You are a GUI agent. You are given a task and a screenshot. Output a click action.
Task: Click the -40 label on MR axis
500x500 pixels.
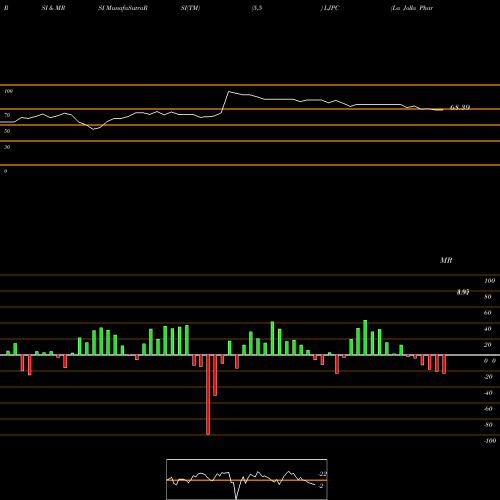pyautogui.click(x=488, y=393)
